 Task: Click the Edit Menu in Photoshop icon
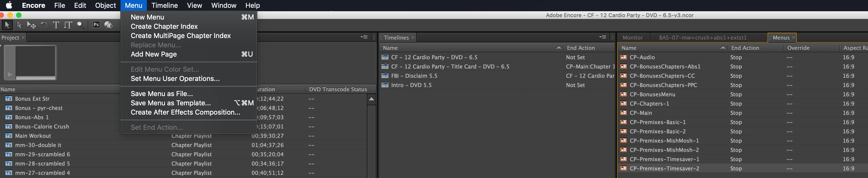click(96, 25)
